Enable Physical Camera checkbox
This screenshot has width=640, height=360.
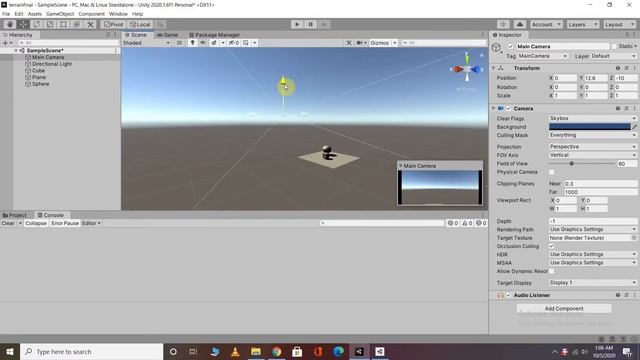(x=552, y=172)
